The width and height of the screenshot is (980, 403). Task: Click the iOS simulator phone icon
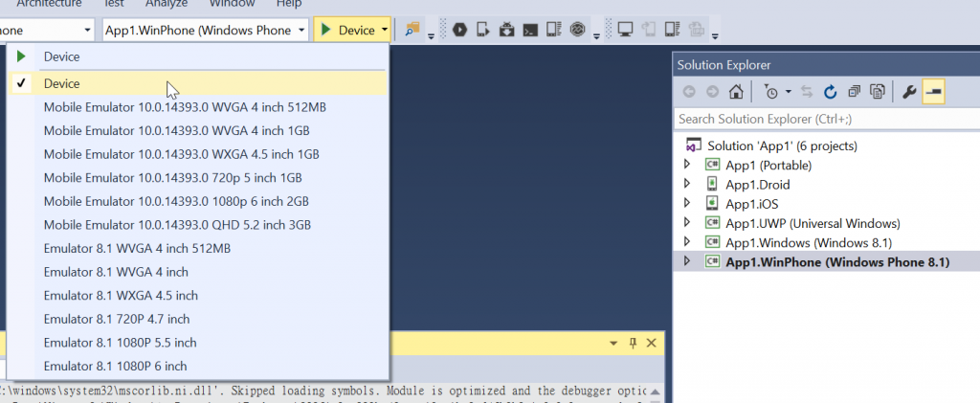[x=648, y=30]
